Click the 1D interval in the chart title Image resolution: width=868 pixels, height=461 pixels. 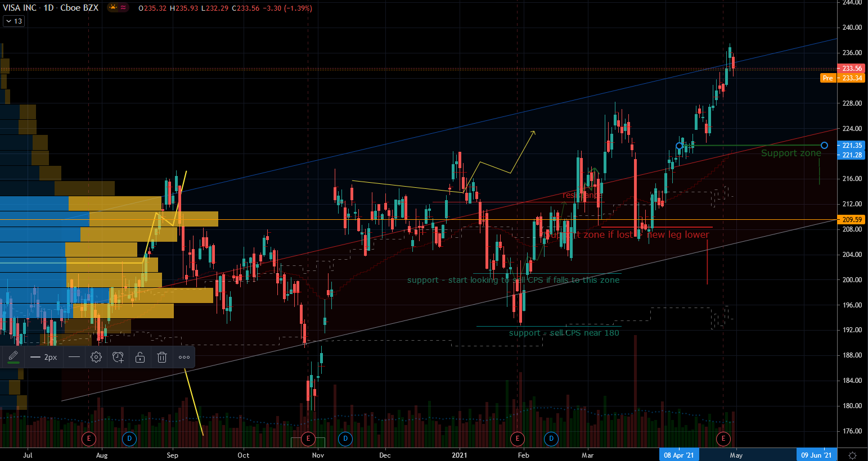pyautogui.click(x=49, y=8)
